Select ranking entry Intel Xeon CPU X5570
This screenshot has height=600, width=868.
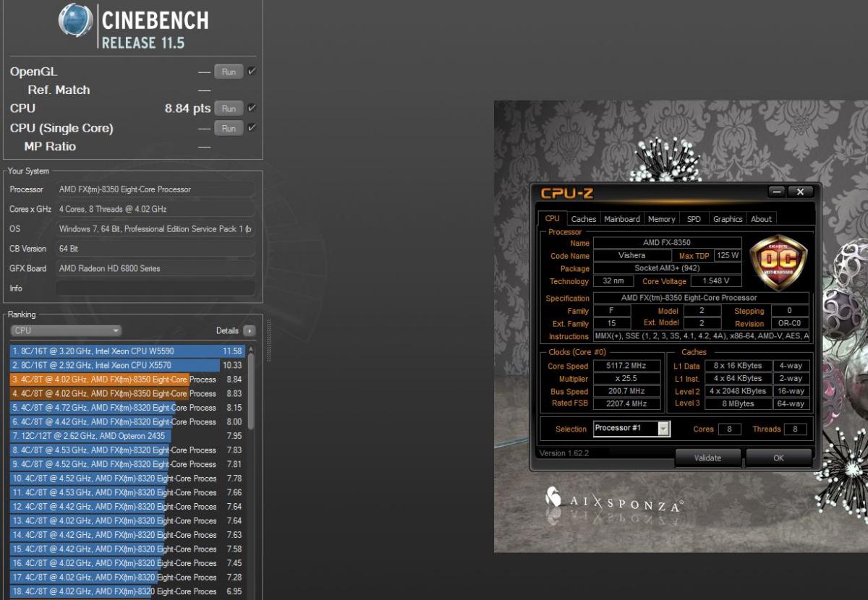(127, 365)
